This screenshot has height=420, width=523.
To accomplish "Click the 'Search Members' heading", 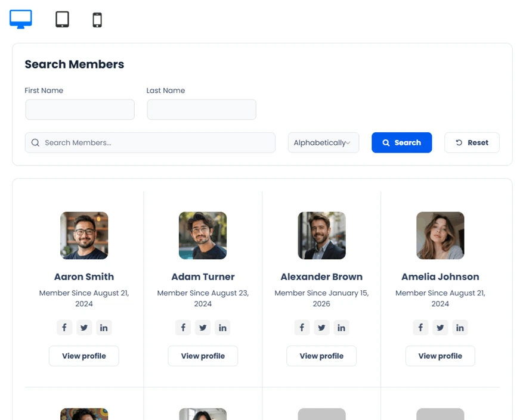I will pyautogui.click(x=75, y=64).
